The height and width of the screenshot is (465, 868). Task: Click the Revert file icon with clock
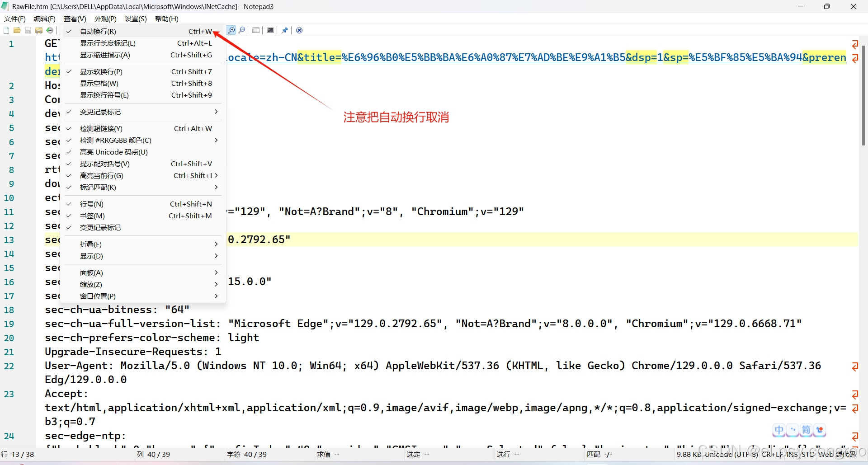pos(50,30)
